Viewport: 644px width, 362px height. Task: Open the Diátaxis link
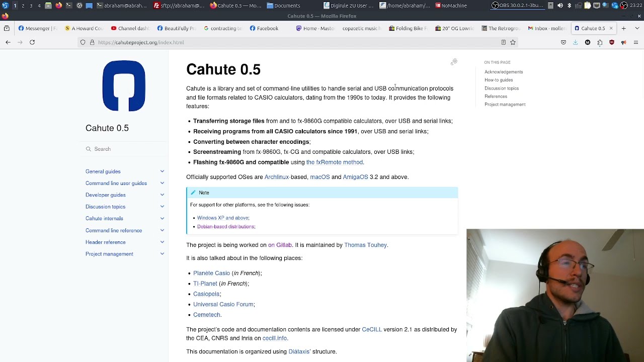click(x=299, y=351)
